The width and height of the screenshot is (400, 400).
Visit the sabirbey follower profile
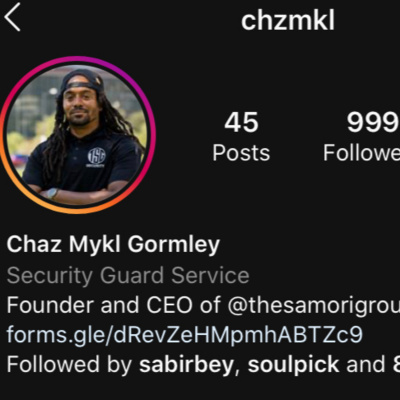pos(186,364)
